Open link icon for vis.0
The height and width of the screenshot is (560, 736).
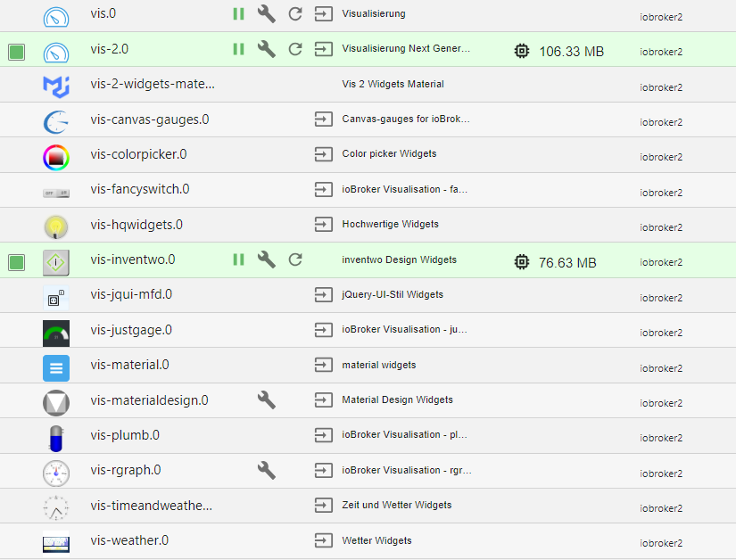324,13
